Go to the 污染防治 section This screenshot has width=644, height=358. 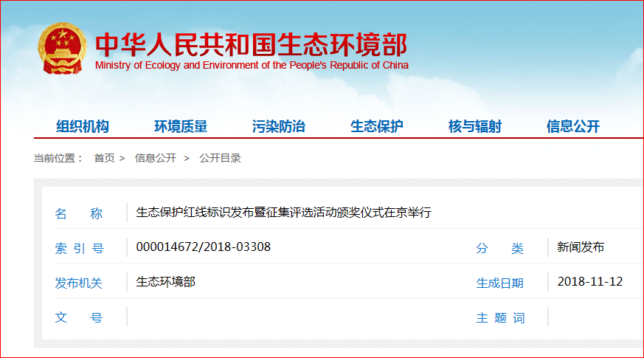[279, 126]
